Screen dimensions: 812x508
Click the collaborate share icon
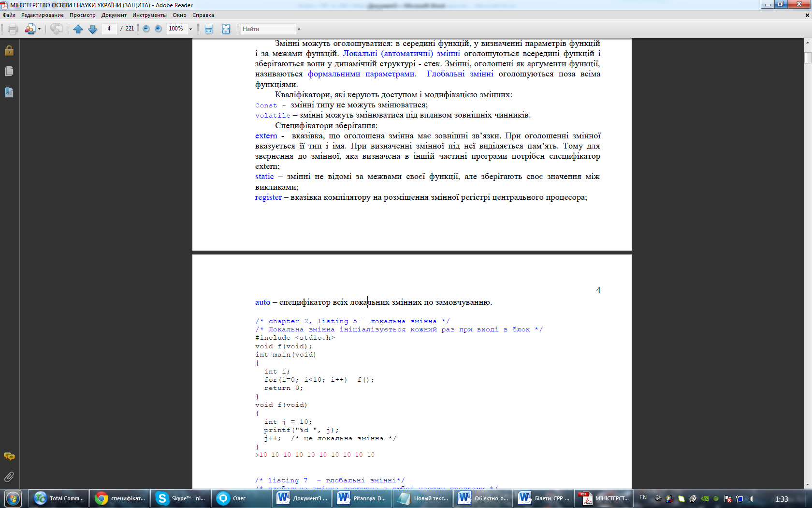30,29
